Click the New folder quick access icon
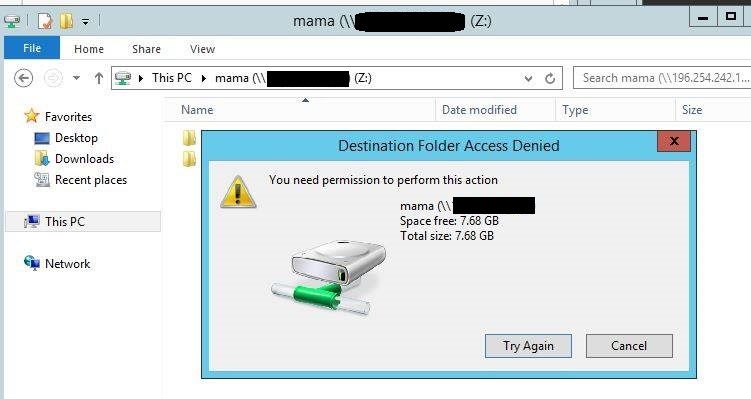751x399 pixels. click(66, 21)
